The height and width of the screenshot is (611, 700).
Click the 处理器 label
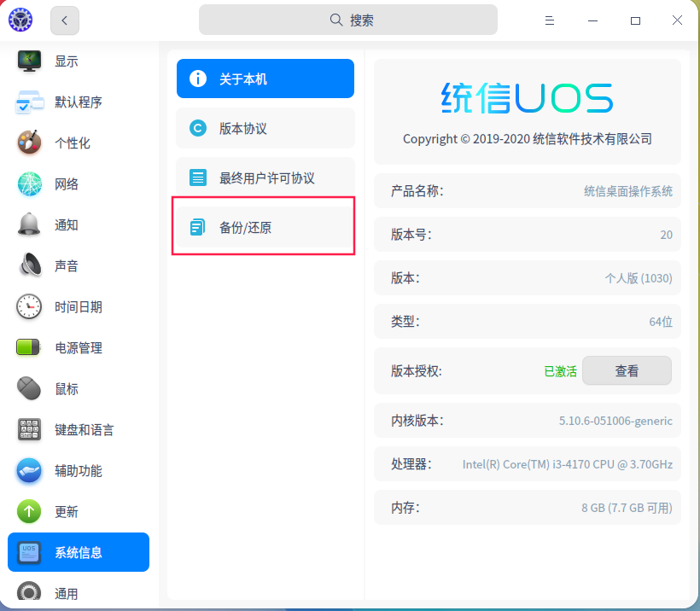[411, 464]
